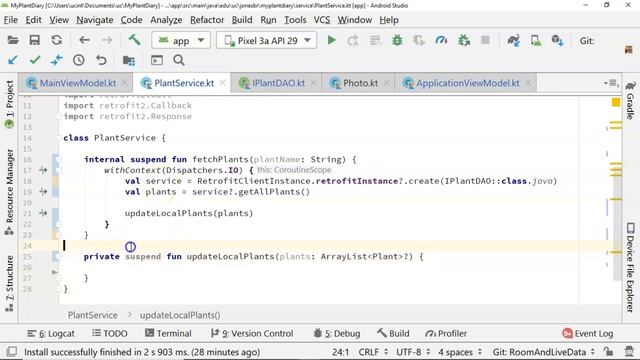Viewport: 640px width, 360px height.
Task: Open the Profiler tool window
Action: point(446,333)
